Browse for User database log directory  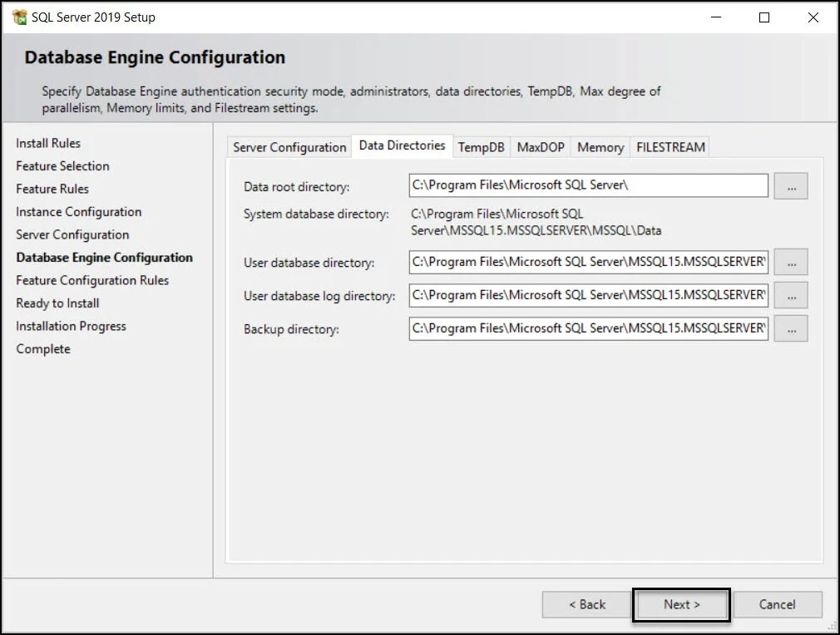point(791,296)
